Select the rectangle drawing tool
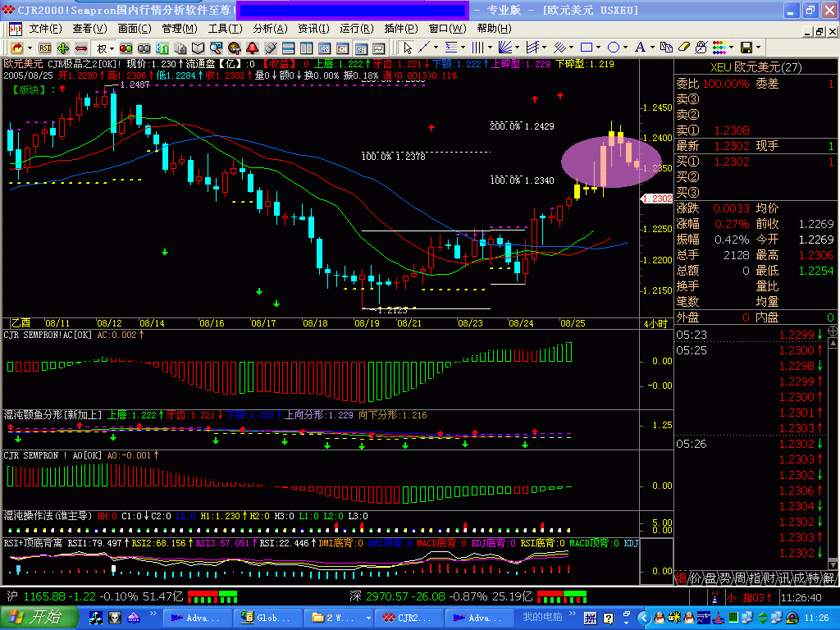The height and width of the screenshot is (630, 840). coord(587,48)
